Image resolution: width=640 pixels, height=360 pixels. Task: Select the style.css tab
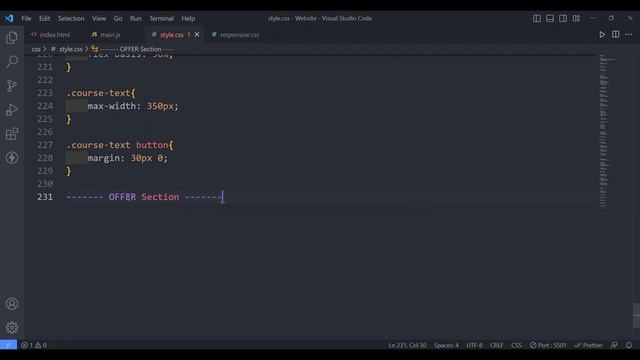[172, 35]
